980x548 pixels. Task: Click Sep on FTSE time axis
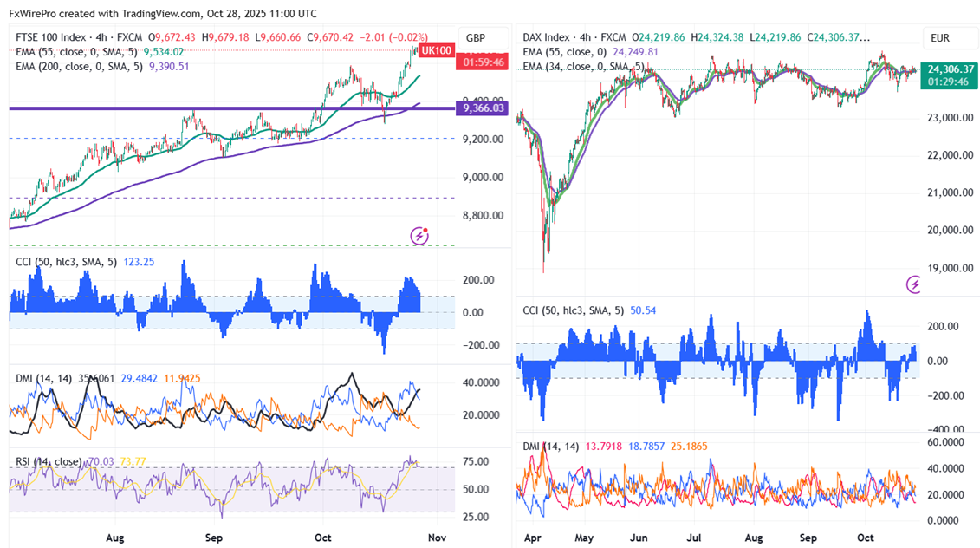214,538
